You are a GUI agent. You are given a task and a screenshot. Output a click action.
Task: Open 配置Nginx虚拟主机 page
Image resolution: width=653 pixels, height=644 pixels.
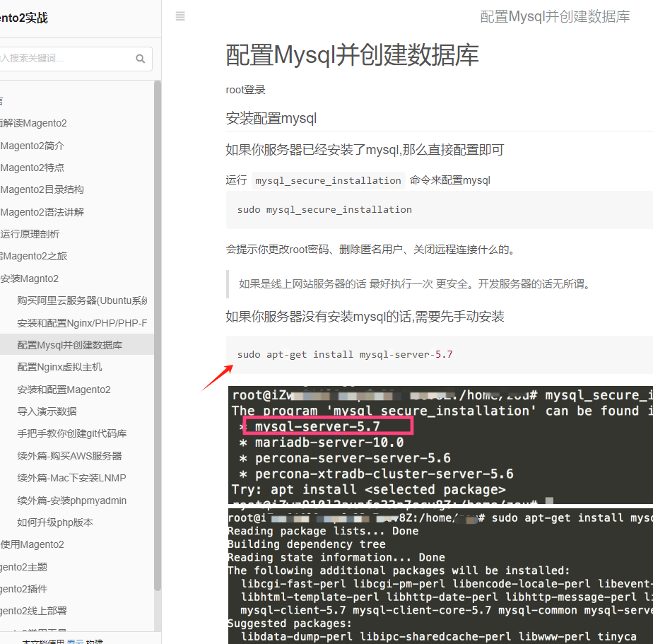coord(60,367)
